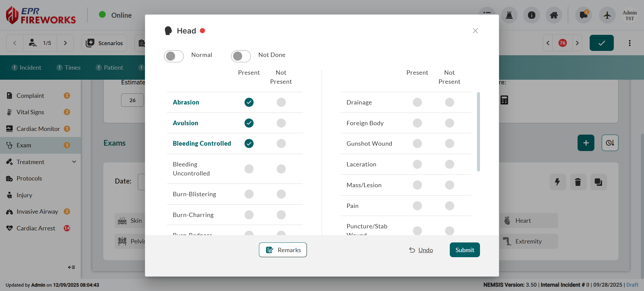Go to next patient arrow

click(x=65, y=43)
